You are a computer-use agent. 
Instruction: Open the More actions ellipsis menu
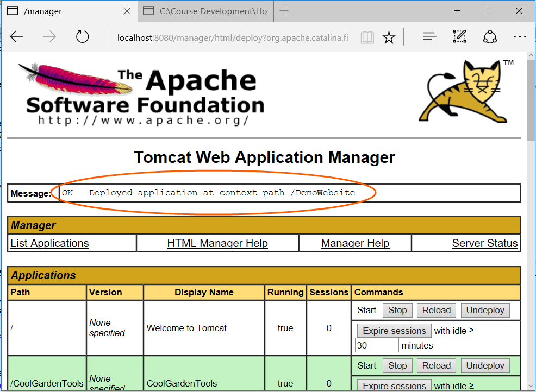tap(520, 36)
